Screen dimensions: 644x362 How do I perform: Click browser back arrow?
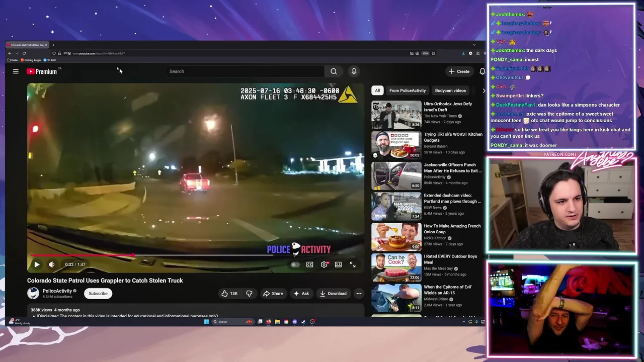[10, 53]
